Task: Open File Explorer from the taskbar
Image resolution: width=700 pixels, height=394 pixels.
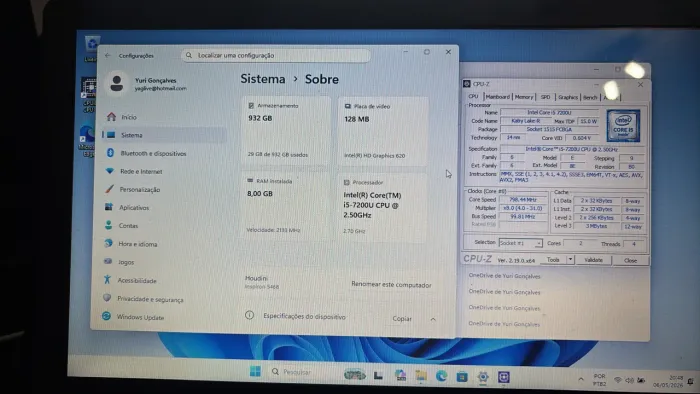Action: pyautogui.click(x=421, y=376)
